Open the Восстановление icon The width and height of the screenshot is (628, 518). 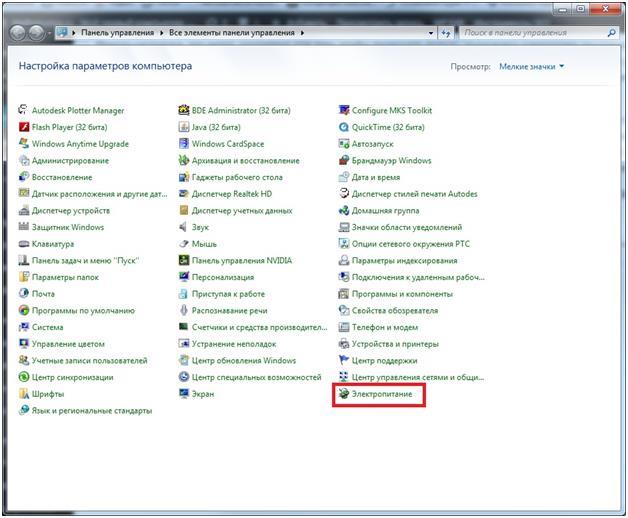(x=24, y=177)
